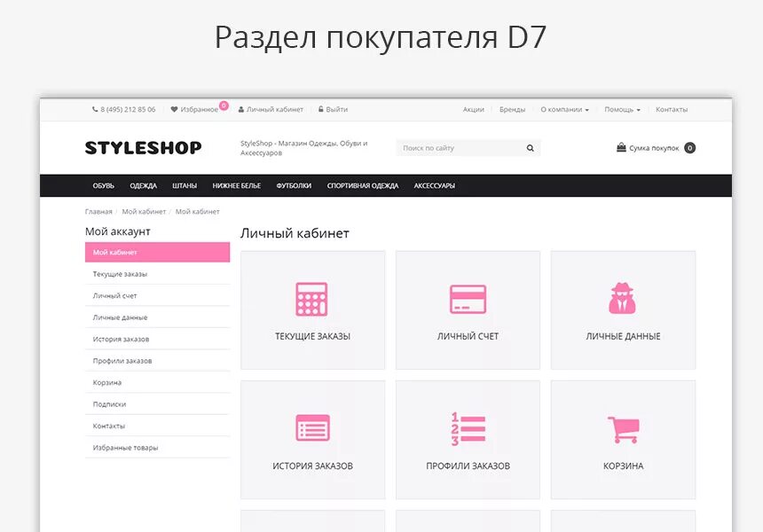The image size is (763, 532).
Task: Click the cart count badge showing 0
Action: [689, 148]
